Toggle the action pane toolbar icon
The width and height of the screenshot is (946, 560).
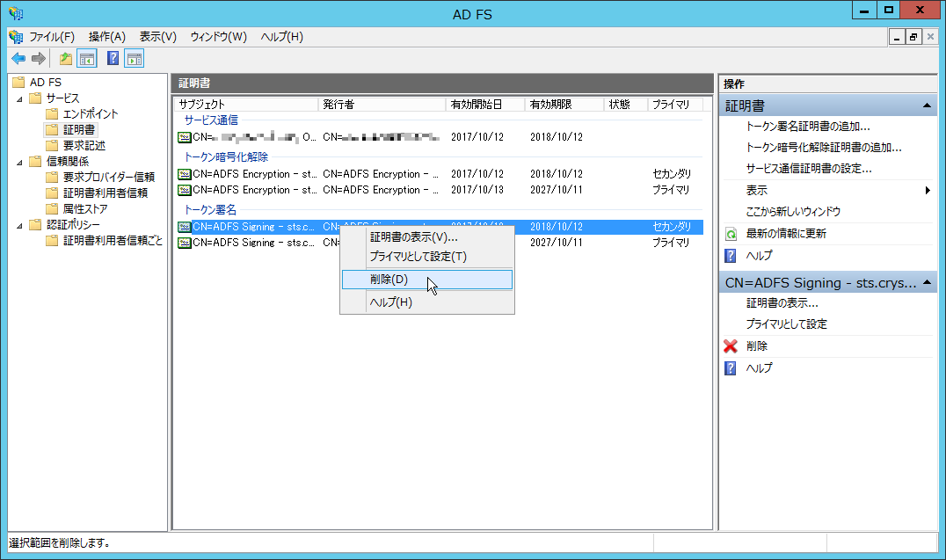pyautogui.click(x=134, y=59)
